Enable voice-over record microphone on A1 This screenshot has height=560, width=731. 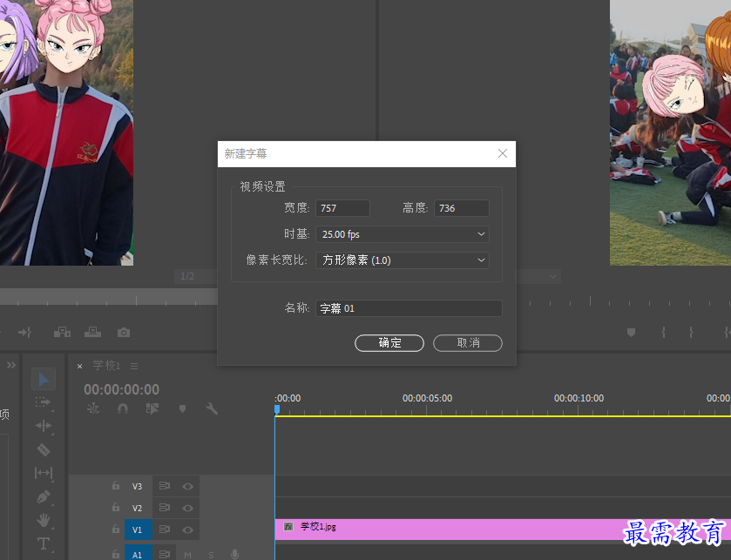click(235, 555)
